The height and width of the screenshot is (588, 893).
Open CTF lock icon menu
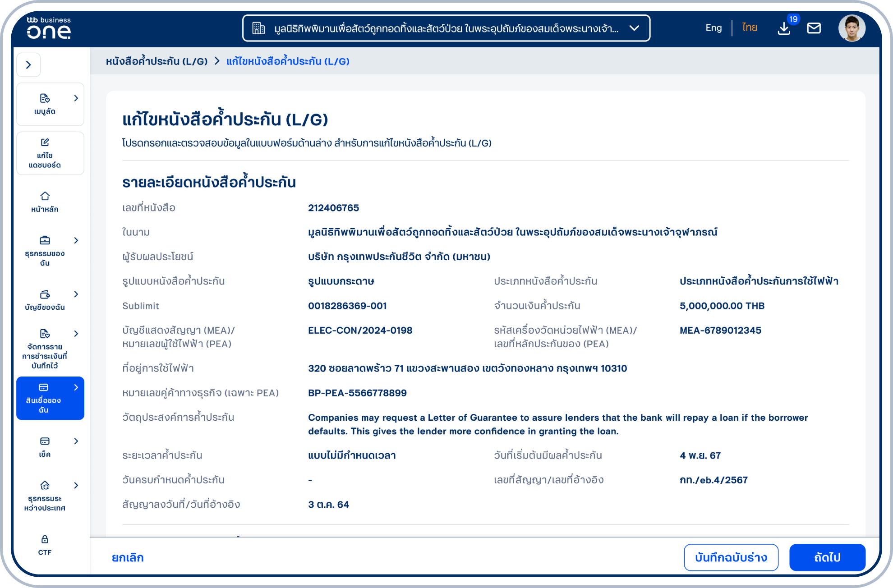click(x=45, y=539)
